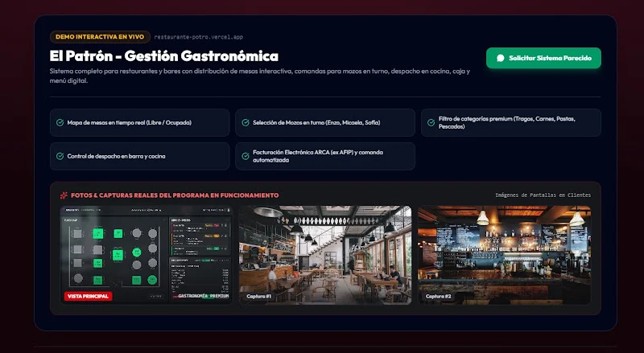This screenshot has height=353, width=644.
Task: Open the Captura #1 restaurant photo
Action: click(x=325, y=255)
